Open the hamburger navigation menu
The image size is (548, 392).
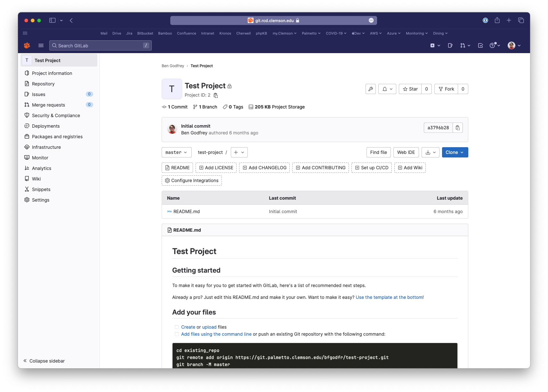click(x=41, y=45)
